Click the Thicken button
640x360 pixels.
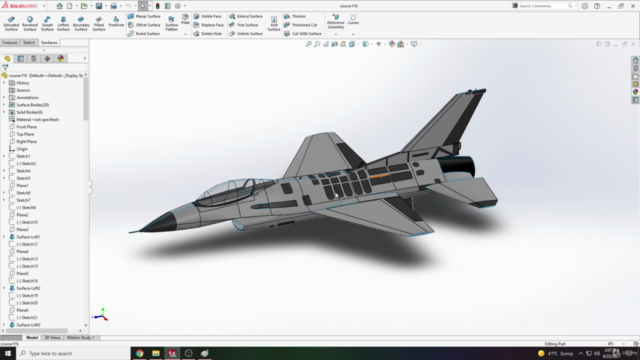click(295, 16)
